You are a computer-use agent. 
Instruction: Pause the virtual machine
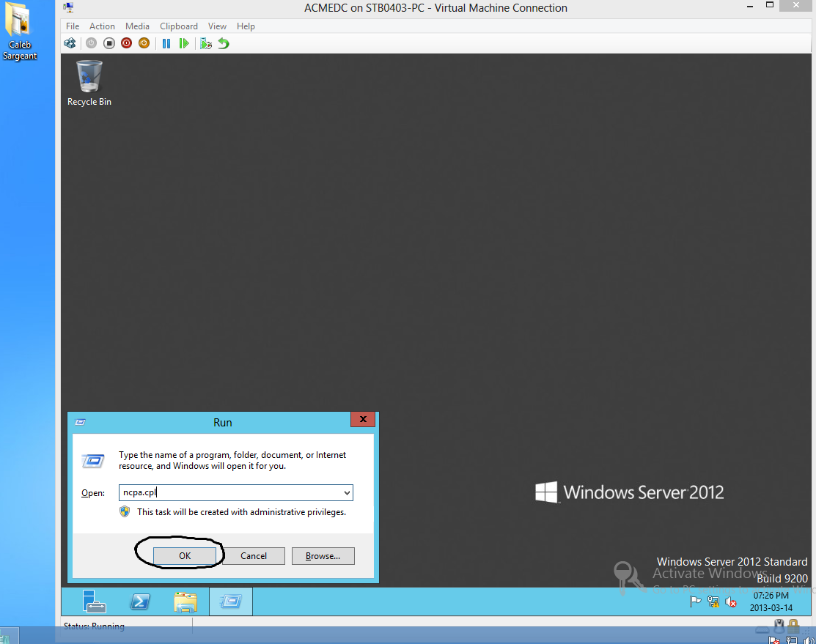pyautogui.click(x=166, y=43)
